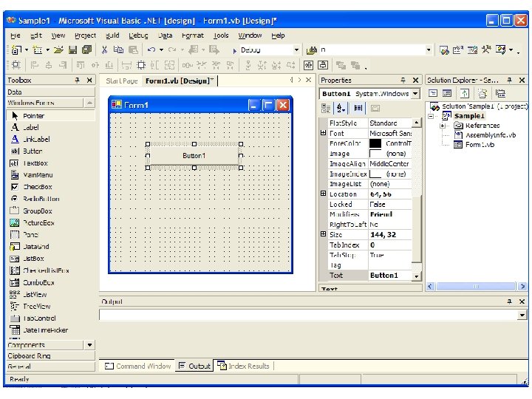Open the Components section of Toolbox
Image resolution: width=532 pixels, height=399 pixels.
(x=45, y=345)
